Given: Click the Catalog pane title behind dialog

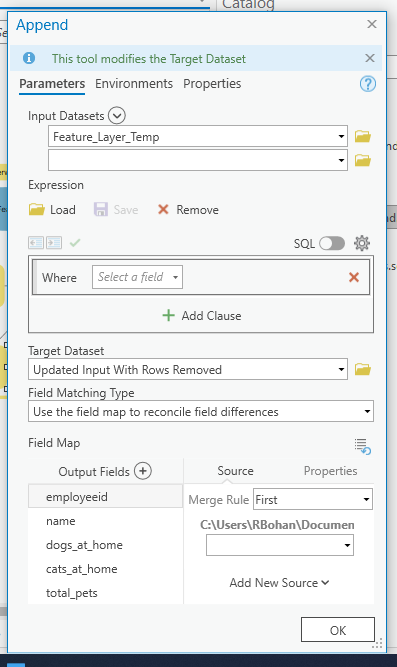Looking at the screenshot, I should tap(248, 4).
